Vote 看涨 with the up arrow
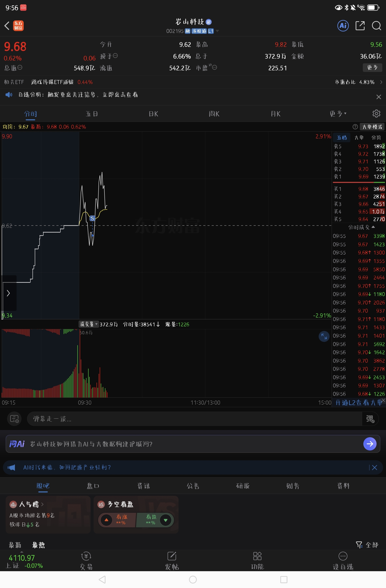The height and width of the screenshot is (588, 386). click(x=106, y=520)
